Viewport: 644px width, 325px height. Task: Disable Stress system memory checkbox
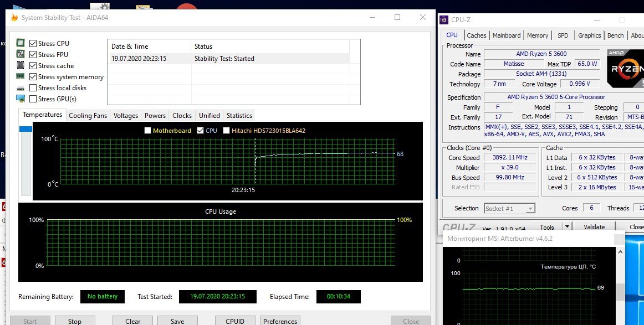pyautogui.click(x=33, y=77)
